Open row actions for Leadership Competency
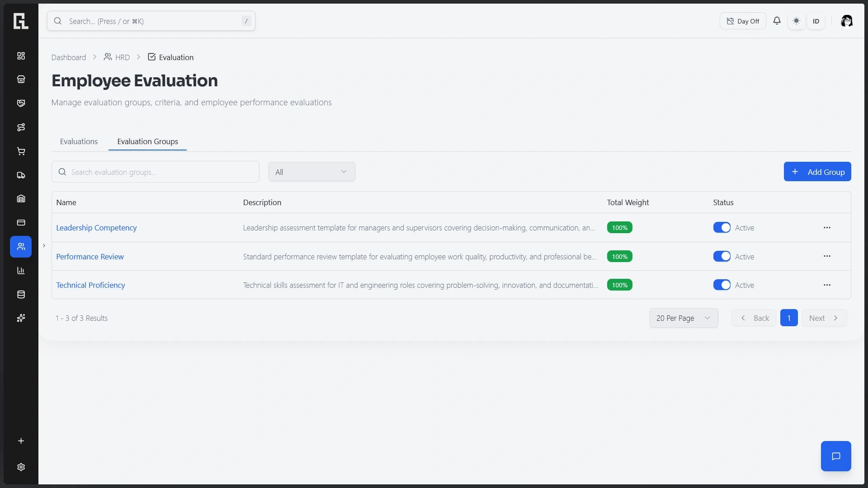The height and width of the screenshot is (488, 868). (x=827, y=227)
